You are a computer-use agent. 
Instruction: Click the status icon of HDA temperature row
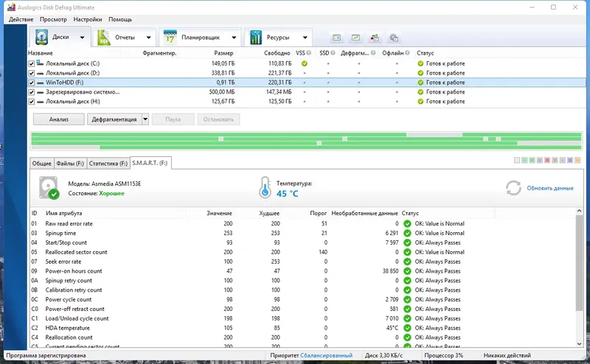pyautogui.click(x=407, y=329)
